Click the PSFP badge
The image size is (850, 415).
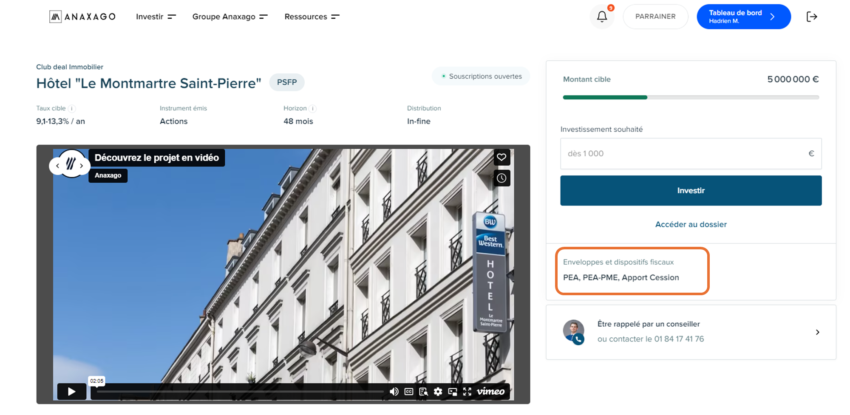(287, 82)
